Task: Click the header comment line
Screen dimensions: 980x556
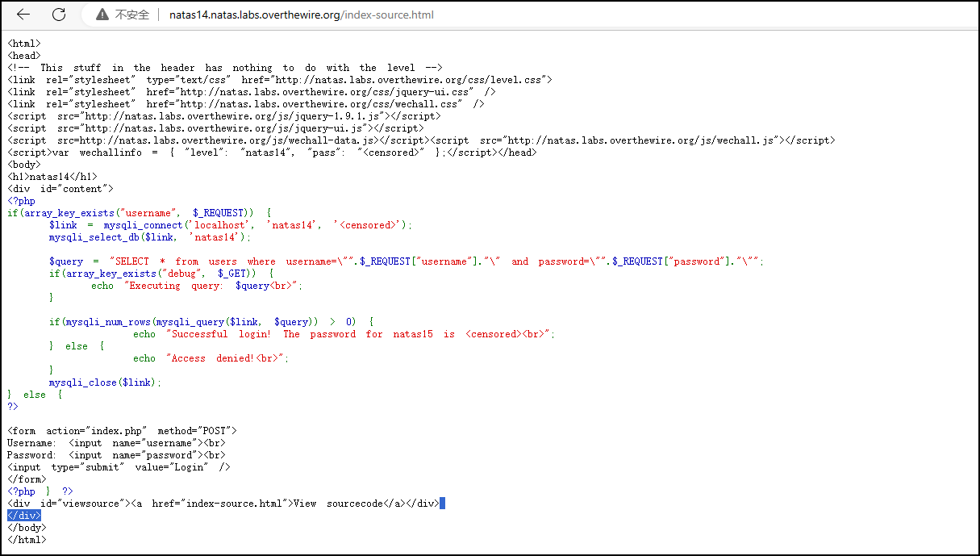Action: (225, 68)
